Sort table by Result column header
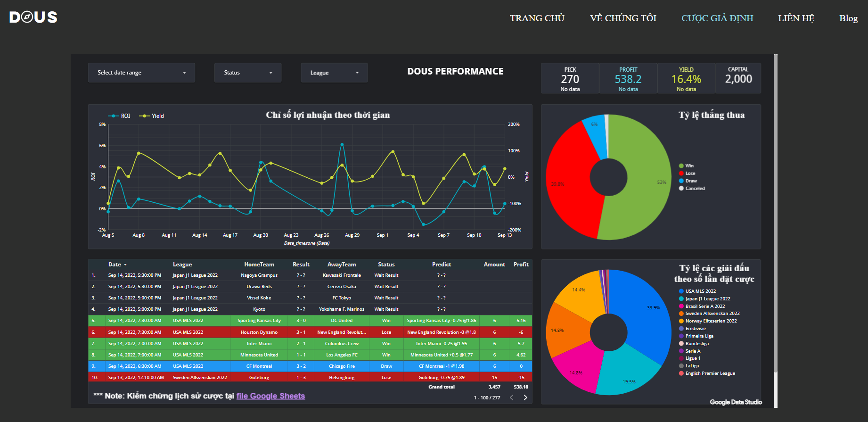Viewport: 868px width, 422px height. point(301,265)
